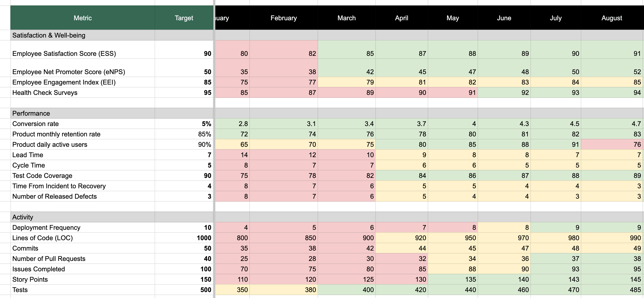Click the ESS target value 90
The image size is (644, 298).
(184, 49)
